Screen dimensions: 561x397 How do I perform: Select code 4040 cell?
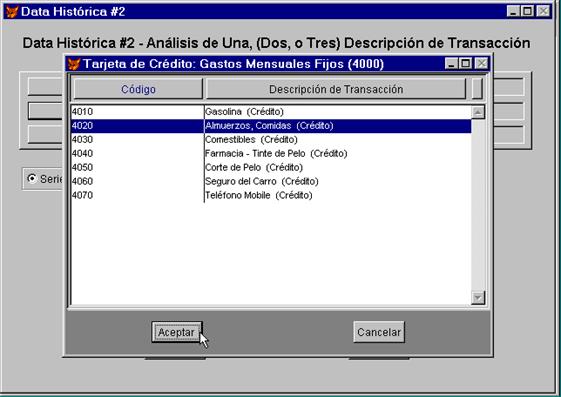point(137,153)
